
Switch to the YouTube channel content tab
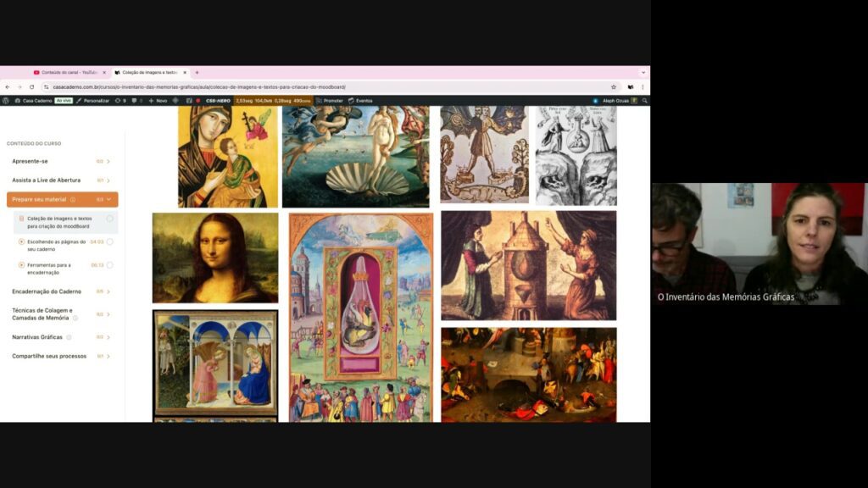[66, 72]
